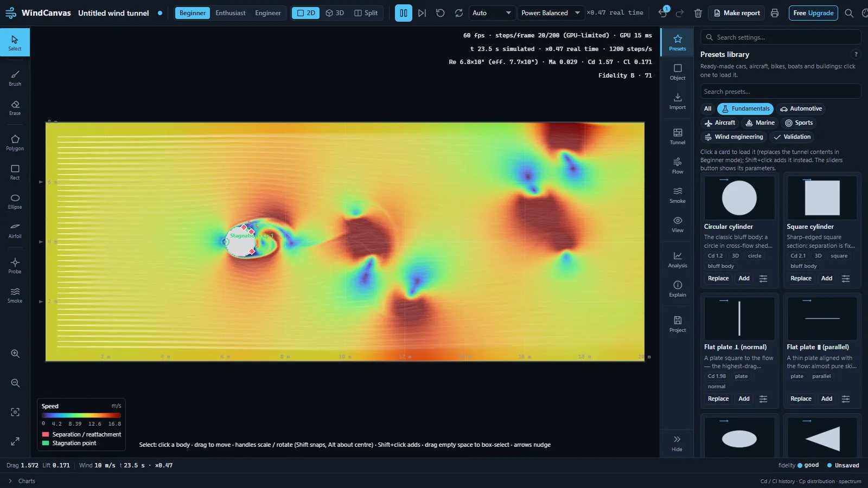Zoom out using the magnifier minus icon
The image size is (868, 488).
click(15, 383)
